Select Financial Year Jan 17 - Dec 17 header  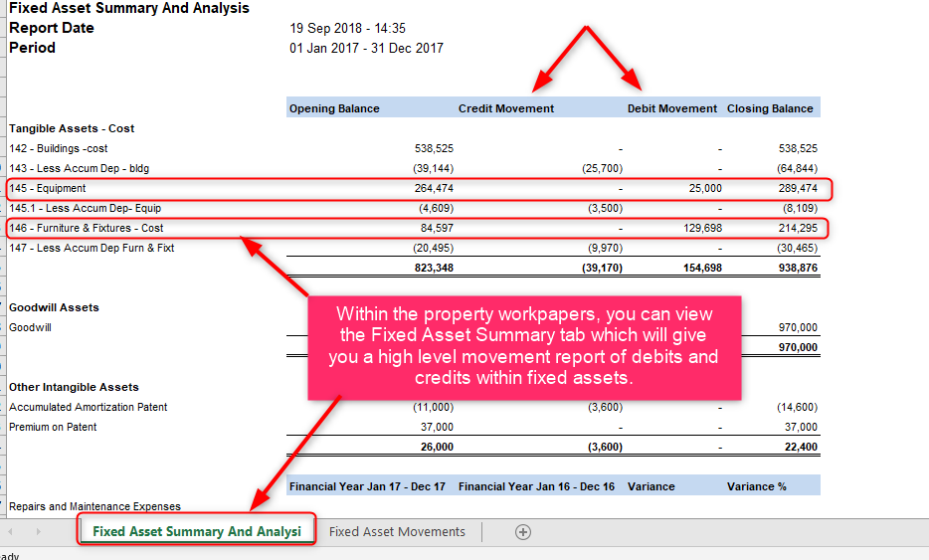pyautogui.click(x=367, y=486)
